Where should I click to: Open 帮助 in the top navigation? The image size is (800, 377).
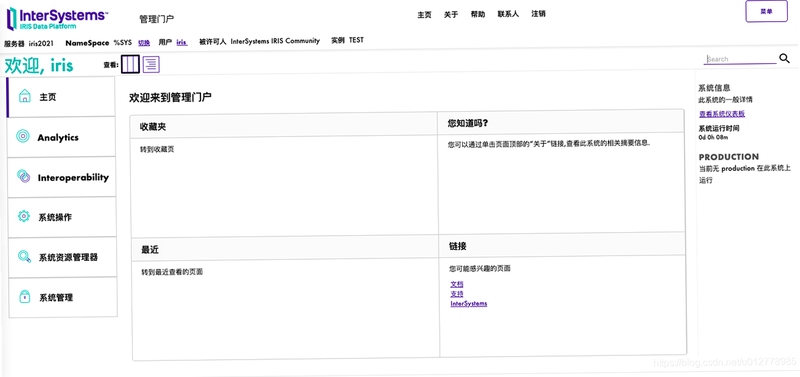478,14
